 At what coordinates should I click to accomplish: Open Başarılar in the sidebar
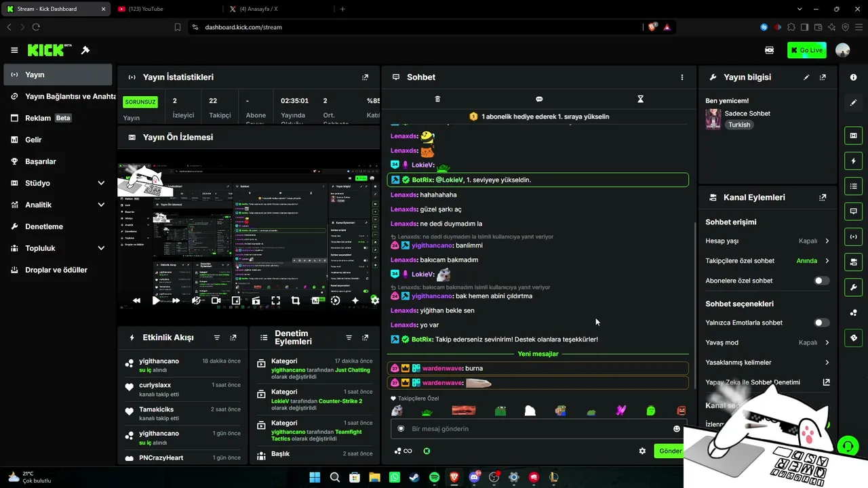pos(58,161)
